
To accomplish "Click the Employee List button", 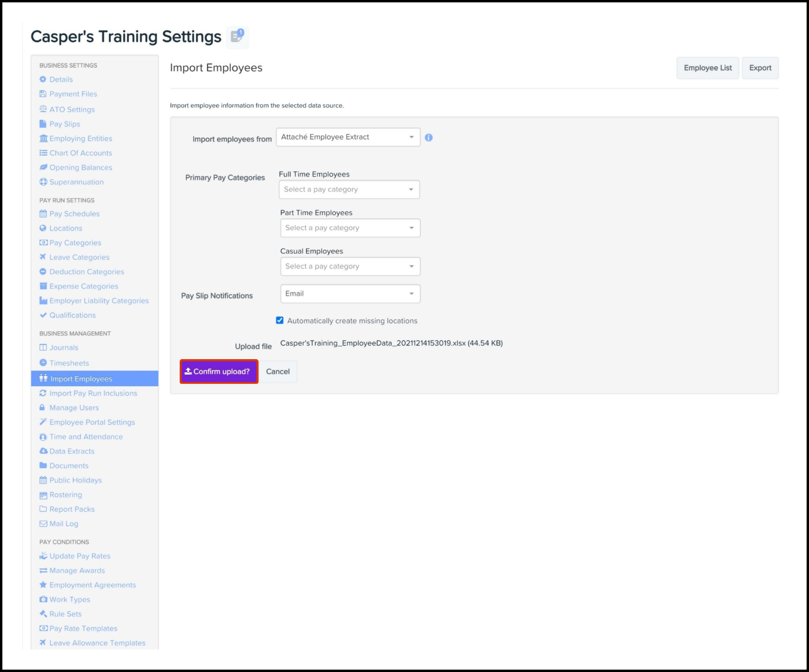I will point(707,68).
